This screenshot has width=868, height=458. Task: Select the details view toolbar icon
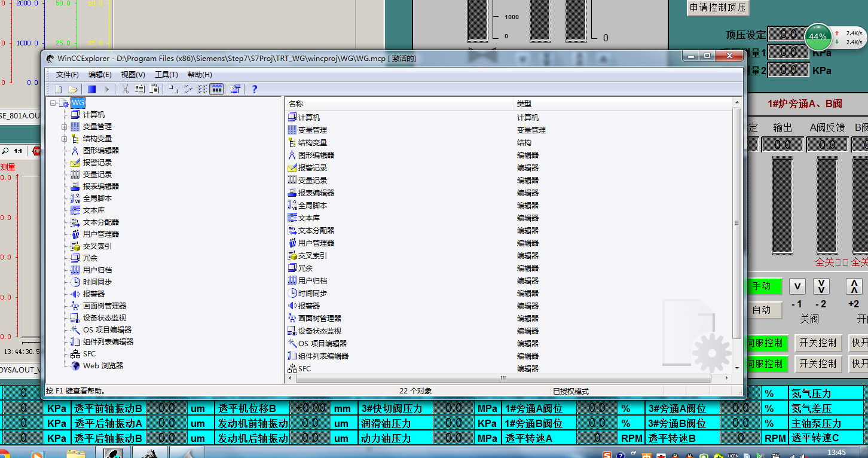pyautogui.click(x=216, y=89)
